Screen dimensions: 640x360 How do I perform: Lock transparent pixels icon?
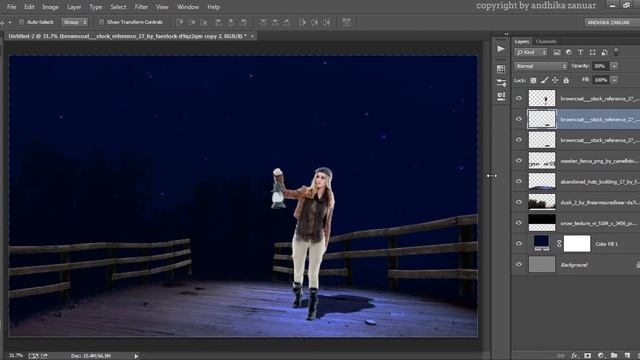533,80
